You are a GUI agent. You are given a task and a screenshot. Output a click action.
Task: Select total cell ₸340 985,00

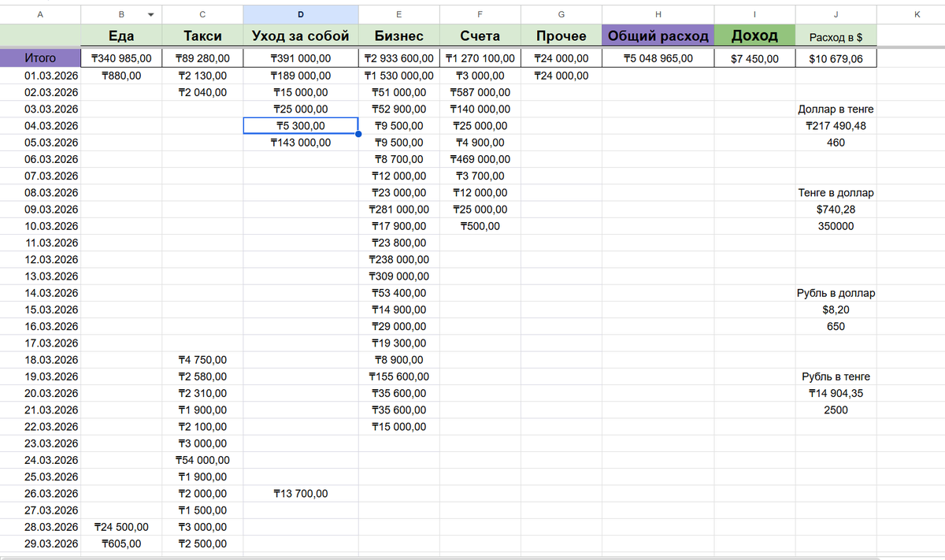pos(120,58)
